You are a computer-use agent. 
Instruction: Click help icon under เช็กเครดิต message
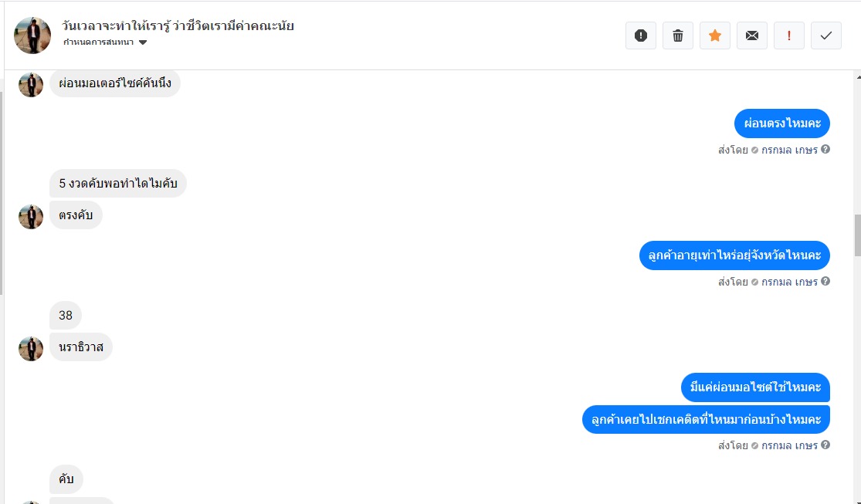[x=825, y=445]
